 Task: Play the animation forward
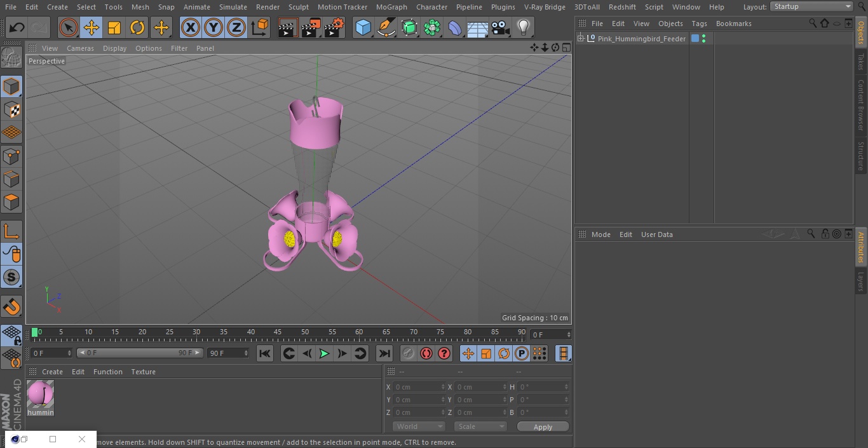[324, 353]
